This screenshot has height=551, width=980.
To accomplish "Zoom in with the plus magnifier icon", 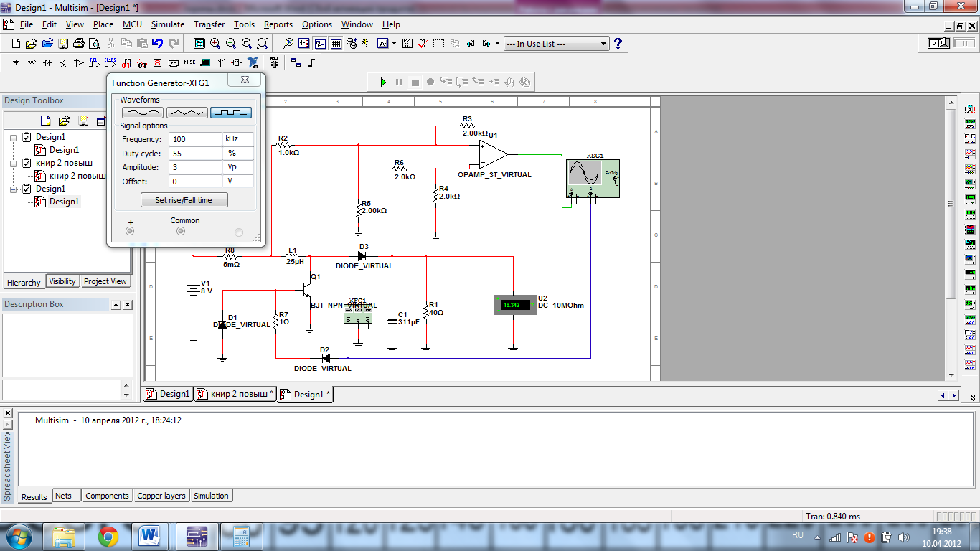I will pos(215,43).
